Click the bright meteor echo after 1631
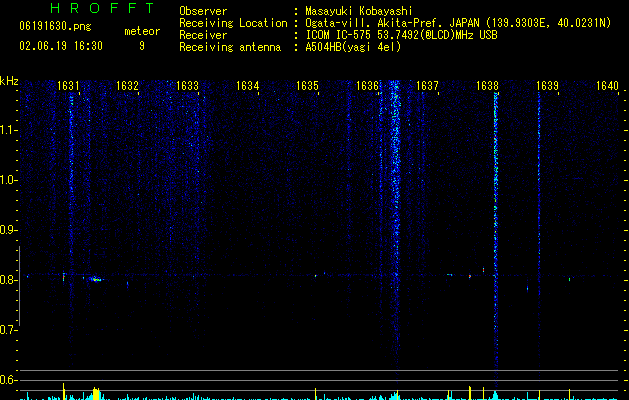This screenshot has height=400, width=629. 96,279
